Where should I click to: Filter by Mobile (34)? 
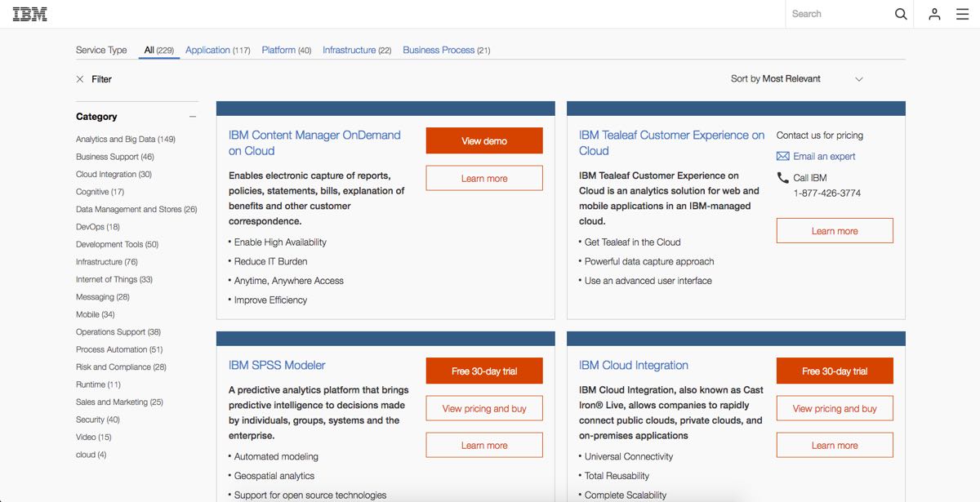[96, 314]
